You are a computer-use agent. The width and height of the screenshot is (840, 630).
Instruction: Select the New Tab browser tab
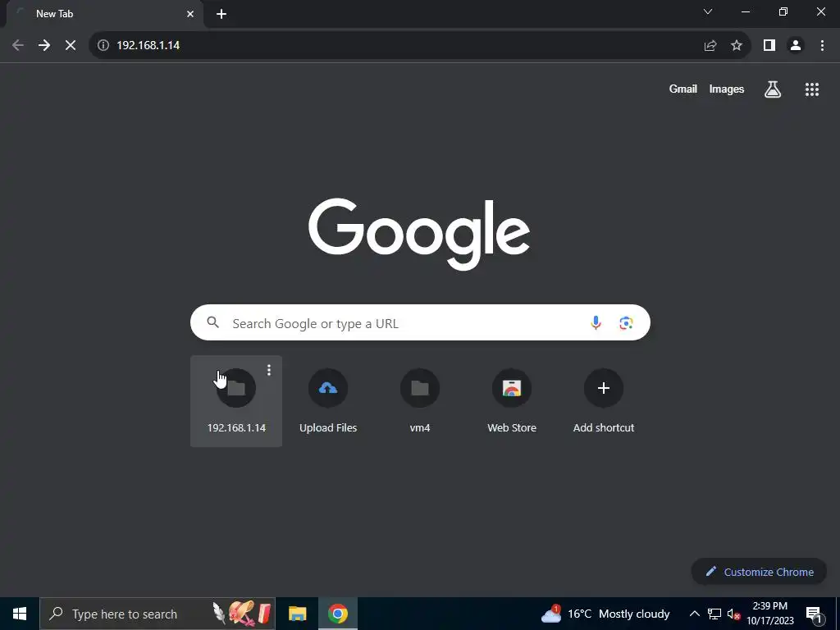pyautogui.click(x=104, y=14)
